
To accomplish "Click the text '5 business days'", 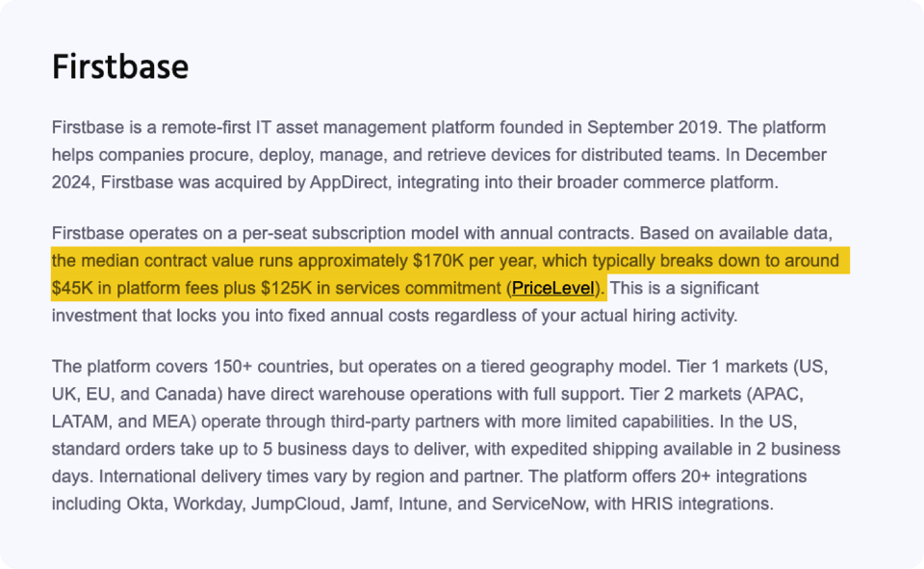I will 326,450.
